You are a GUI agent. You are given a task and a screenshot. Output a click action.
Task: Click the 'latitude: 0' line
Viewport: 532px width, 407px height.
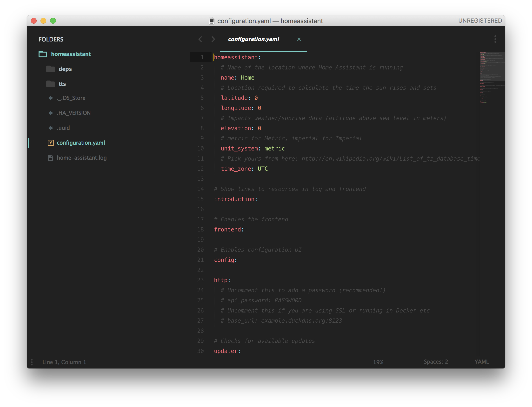point(239,98)
